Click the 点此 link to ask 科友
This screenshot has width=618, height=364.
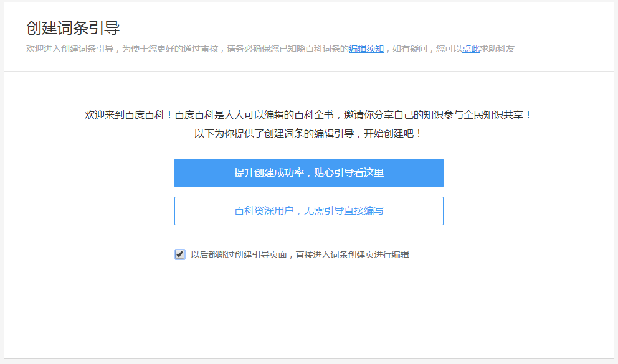point(470,49)
